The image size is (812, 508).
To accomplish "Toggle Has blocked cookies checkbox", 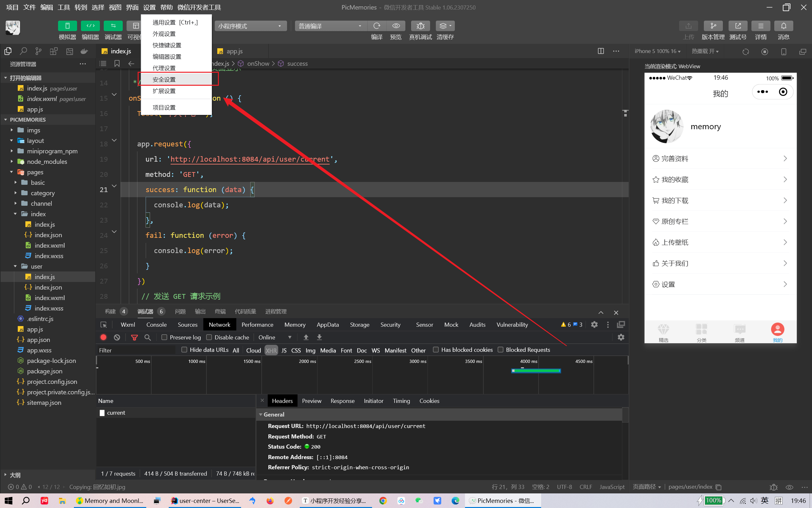I will click(435, 350).
